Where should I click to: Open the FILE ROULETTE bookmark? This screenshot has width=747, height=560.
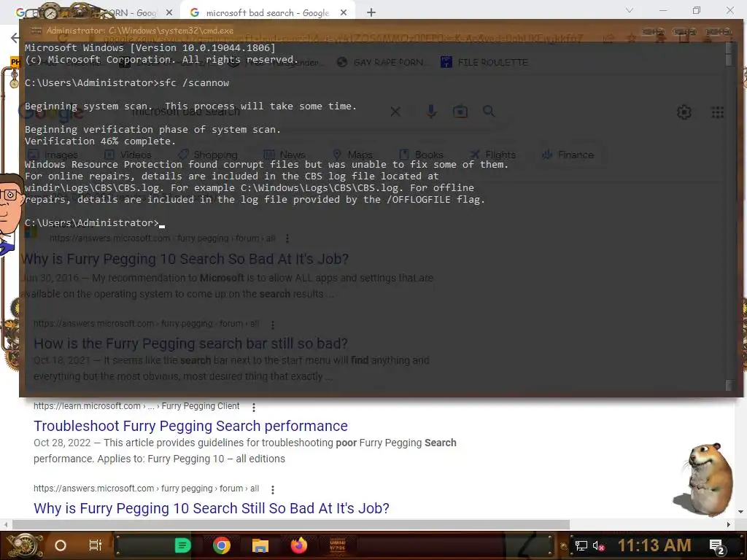click(x=484, y=63)
